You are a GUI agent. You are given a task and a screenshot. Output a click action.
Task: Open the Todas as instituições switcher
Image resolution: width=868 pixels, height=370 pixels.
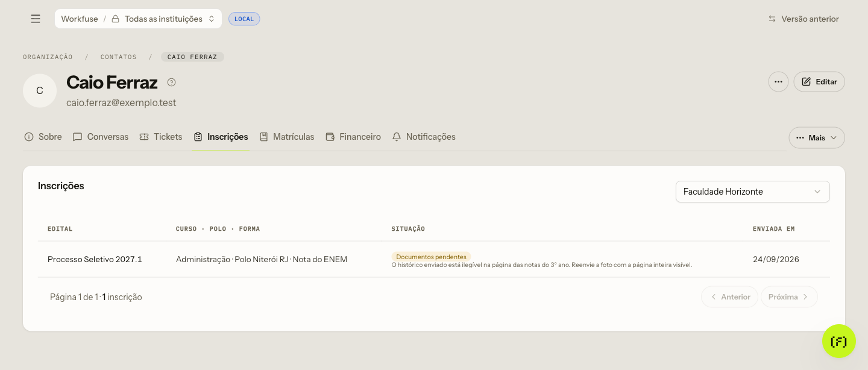(163, 19)
